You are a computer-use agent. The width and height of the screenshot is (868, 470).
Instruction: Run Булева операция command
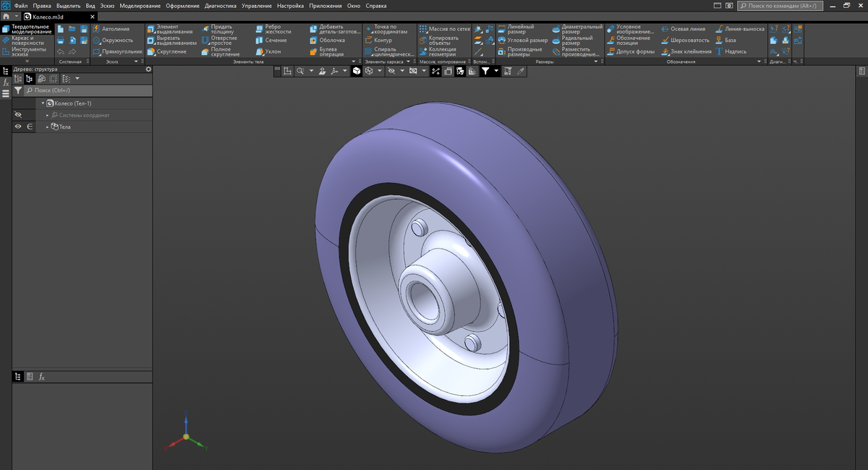click(x=326, y=52)
